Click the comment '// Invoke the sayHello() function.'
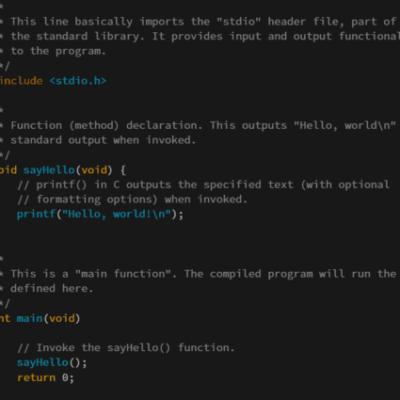 [x=126, y=348]
